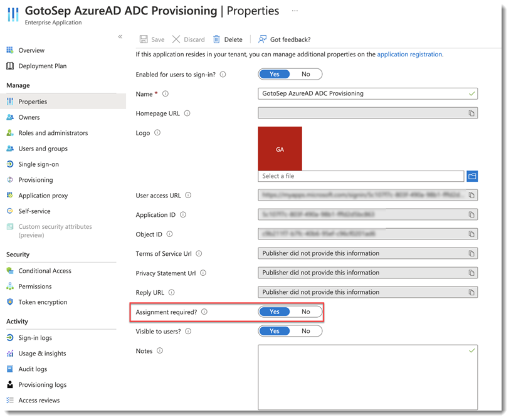The image size is (511, 420).
Task: Show the Privacy Statement Url info tooltip
Action: (x=203, y=273)
